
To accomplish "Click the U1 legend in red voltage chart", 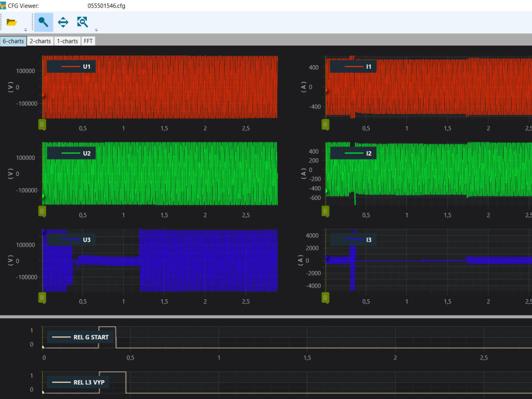I will click(x=70, y=66).
